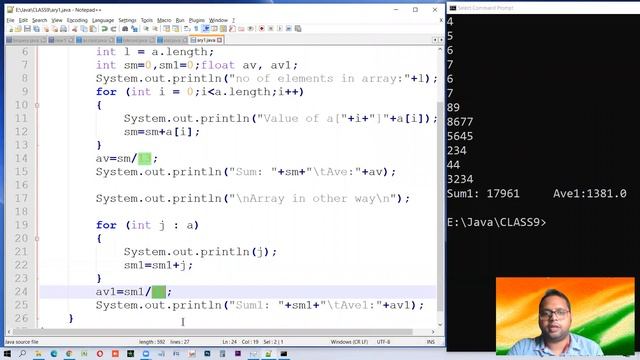This screenshot has height=360, width=640.
Task: Open the Search menu
Action: (x=40, y=20)
